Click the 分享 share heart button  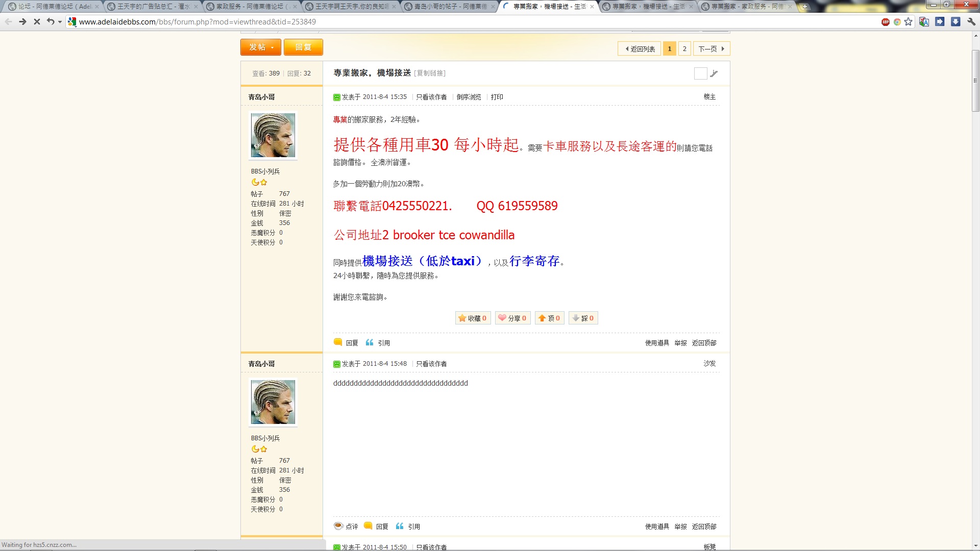coord(512,318)
